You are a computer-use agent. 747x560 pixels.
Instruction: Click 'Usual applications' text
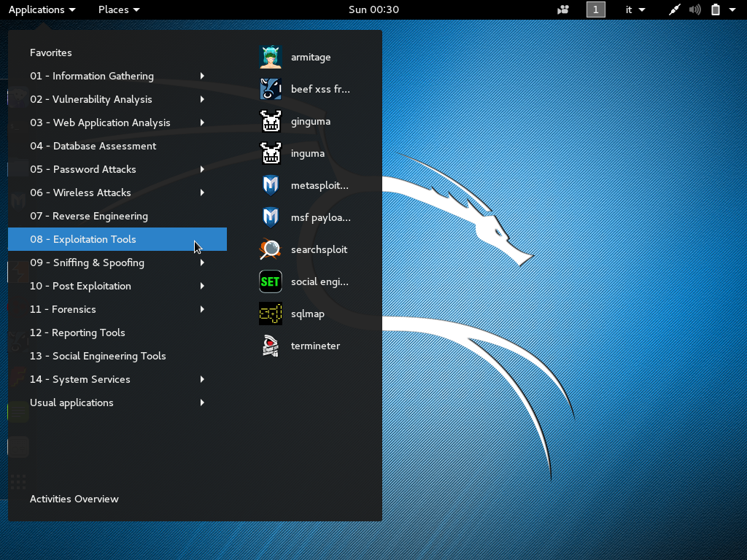pyautogui.click(x=72, y=402)
